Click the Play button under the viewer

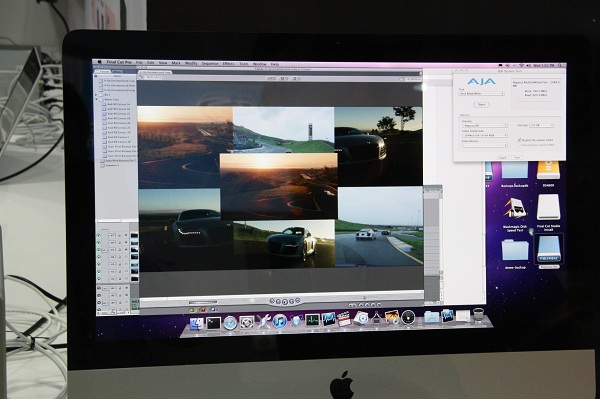(x=284, y=302)
